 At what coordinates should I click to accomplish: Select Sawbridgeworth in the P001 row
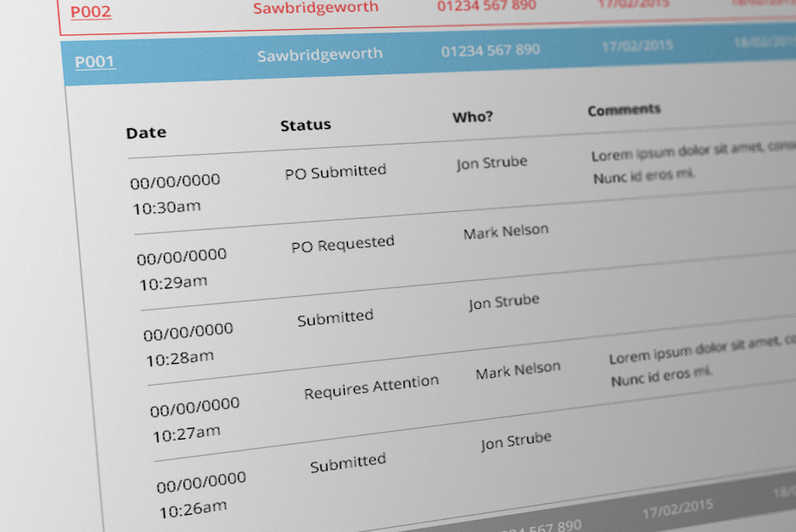tap(320, 54)
